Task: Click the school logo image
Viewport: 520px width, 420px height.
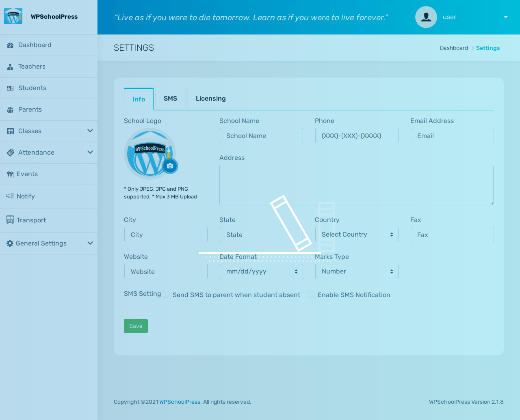Action: [x=150, y=154]
